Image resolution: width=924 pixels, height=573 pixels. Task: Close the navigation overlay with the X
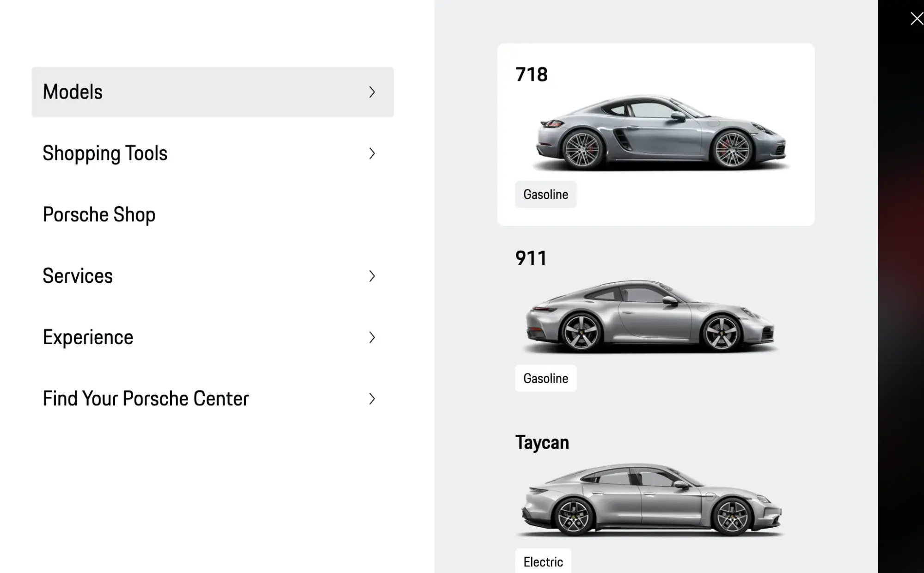tap(916, 18)
